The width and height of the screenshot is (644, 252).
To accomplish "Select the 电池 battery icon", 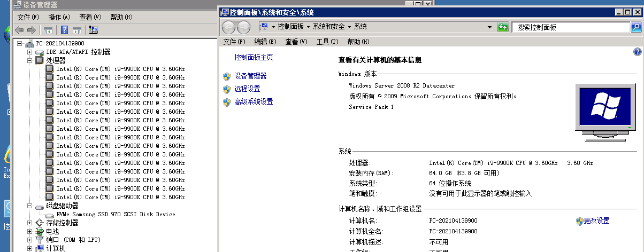I will (x=39, y=232).
